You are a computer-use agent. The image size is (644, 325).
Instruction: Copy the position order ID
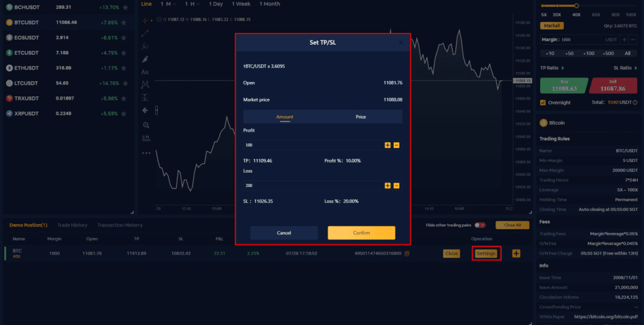[407, 253]
